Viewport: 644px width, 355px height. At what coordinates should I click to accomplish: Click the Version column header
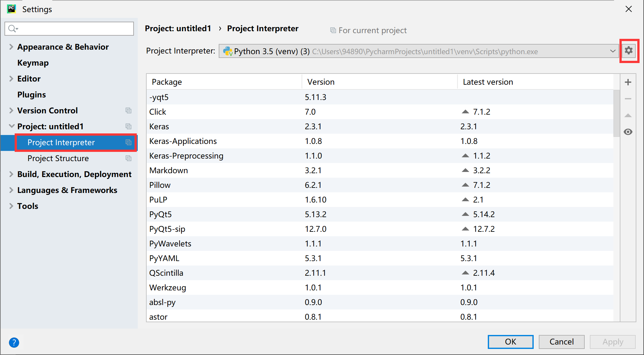pyautogui.click(x=379, y=82)
